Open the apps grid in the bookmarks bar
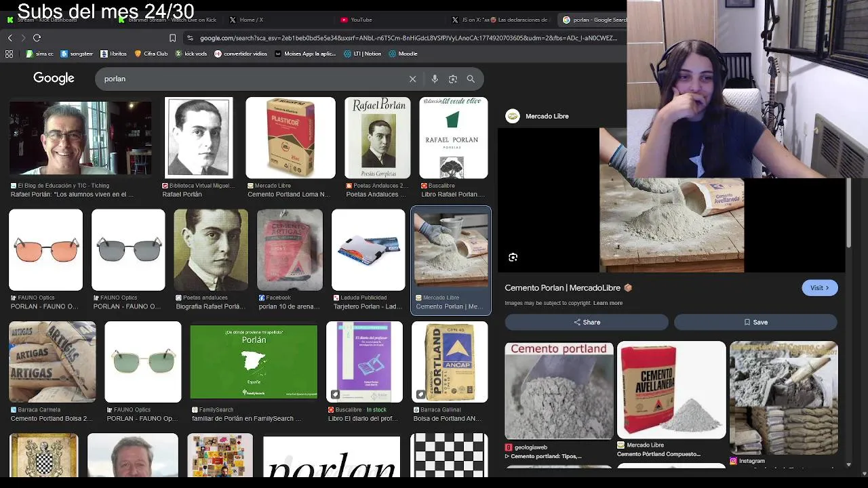 point(9,54)
